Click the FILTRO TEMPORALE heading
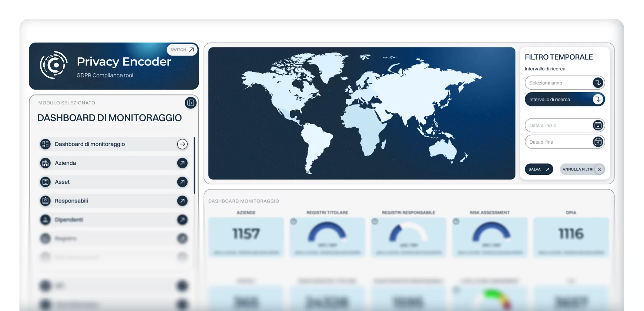 pyautogui.click(x=559, y=57)
